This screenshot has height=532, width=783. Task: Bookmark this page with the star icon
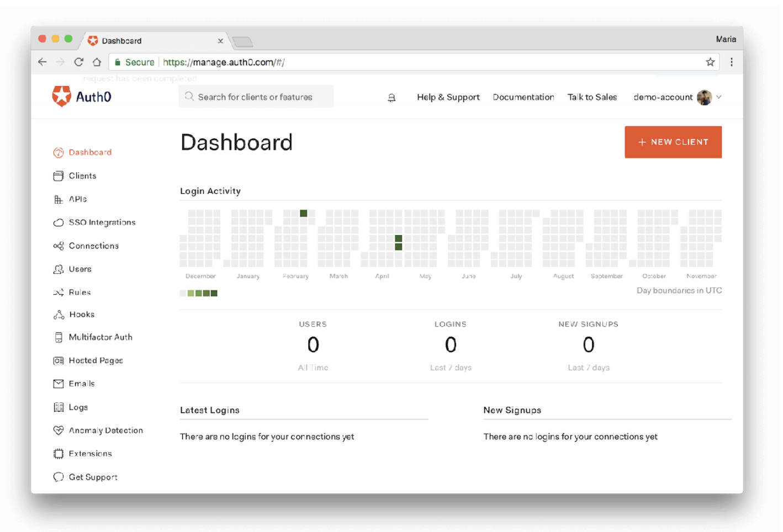pyautogui.click(x=710, y=62)
